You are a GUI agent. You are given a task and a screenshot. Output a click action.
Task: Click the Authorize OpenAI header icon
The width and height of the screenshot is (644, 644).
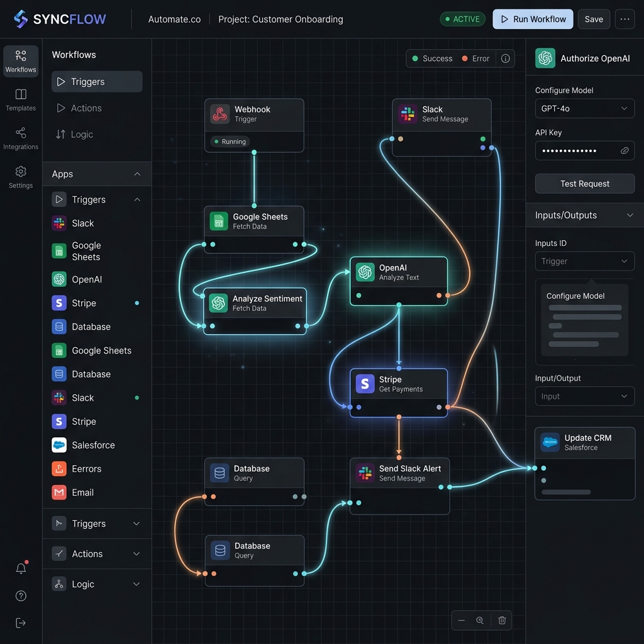tap(545, 58)
